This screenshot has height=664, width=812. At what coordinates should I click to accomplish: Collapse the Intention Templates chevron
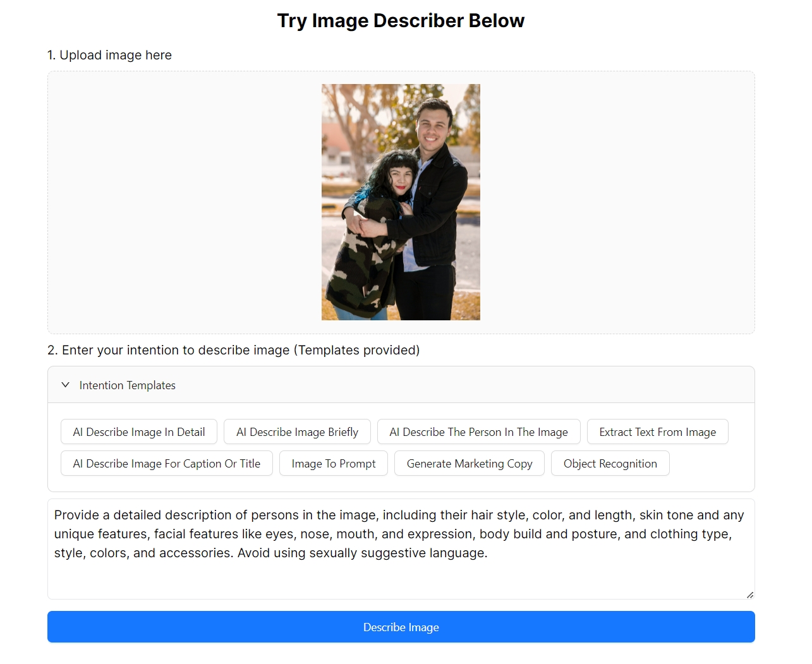tap(65, 385)
